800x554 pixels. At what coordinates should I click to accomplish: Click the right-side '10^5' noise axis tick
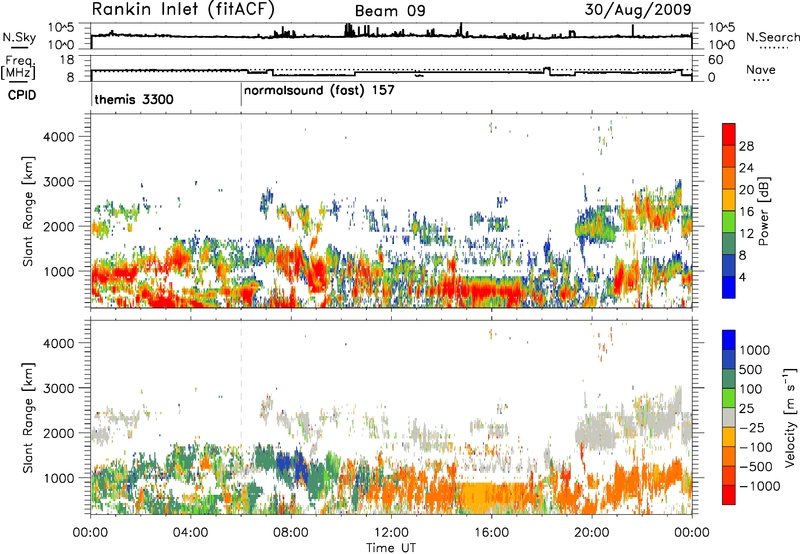tap(721, 28)
